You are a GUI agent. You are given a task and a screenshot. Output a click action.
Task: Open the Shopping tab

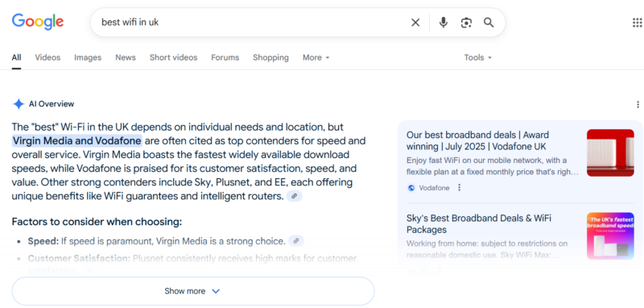(x=270, y=57)
